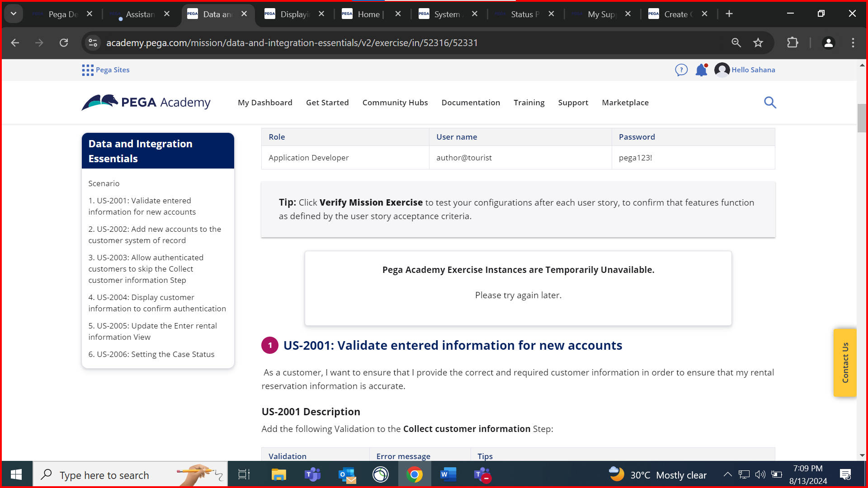Click the browser back arrow
This screenshot has height=488, width=868.
coord(15,43)
